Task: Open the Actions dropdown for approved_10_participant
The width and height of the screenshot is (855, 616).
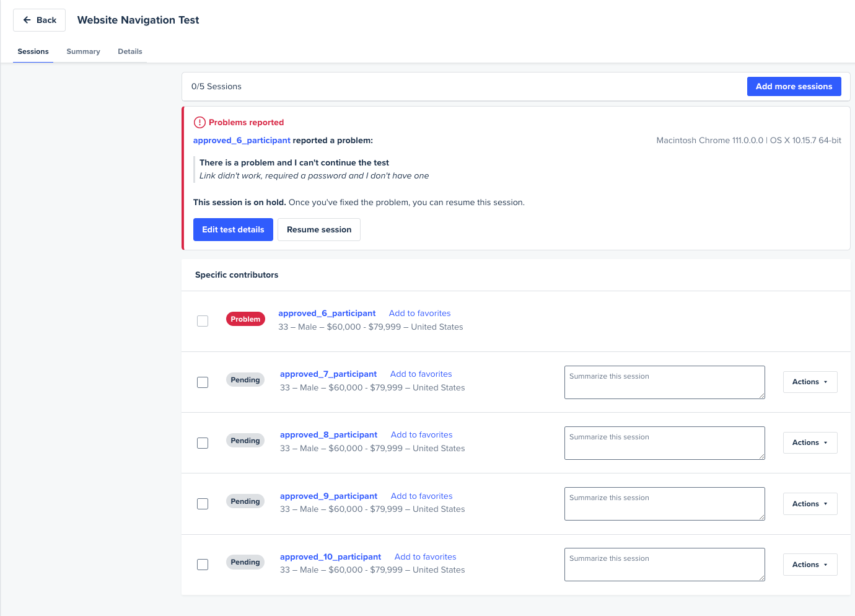Action: click(x=810, y=565)
